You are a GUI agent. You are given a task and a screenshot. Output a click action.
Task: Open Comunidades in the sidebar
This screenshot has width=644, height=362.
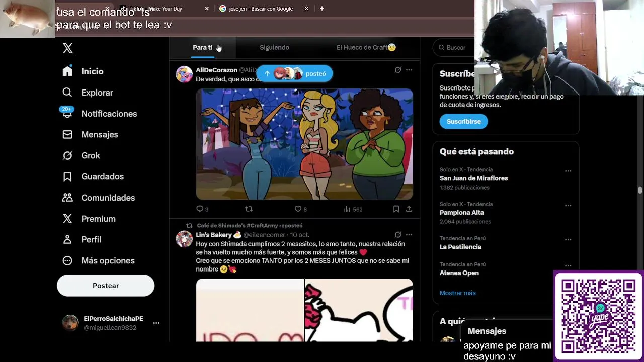99,198
